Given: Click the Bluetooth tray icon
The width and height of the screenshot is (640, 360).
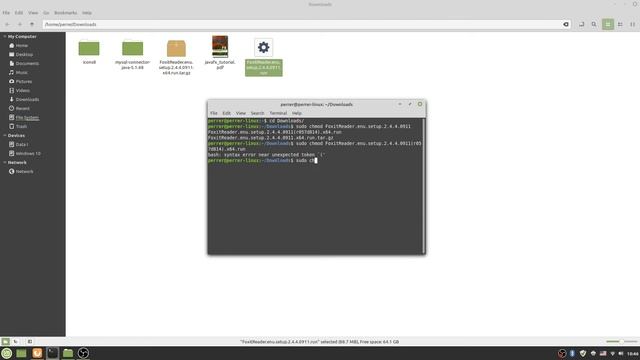Looking at the screenshot, I should point(572,353).
